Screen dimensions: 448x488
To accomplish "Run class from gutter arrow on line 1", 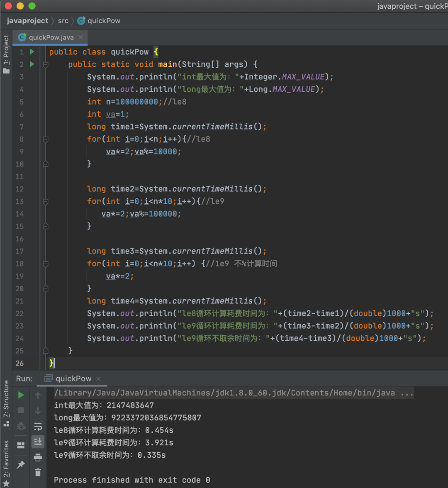I will point(32,51).
